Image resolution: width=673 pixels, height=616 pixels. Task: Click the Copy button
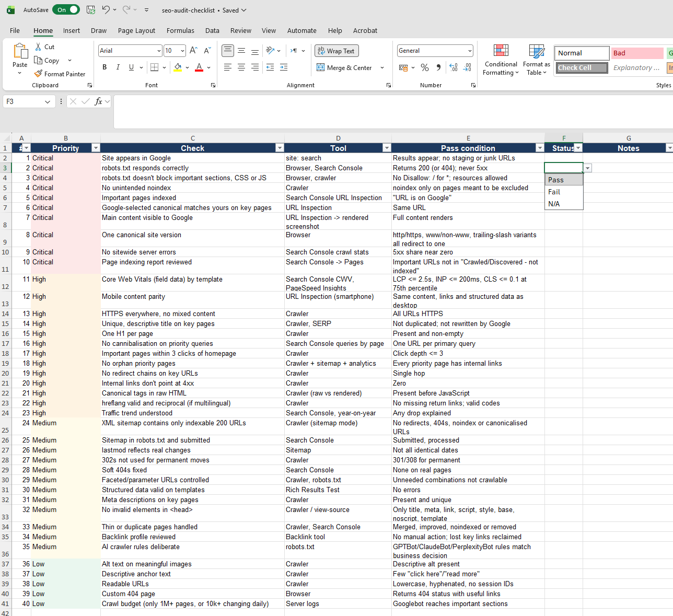[x=48, y=61]
